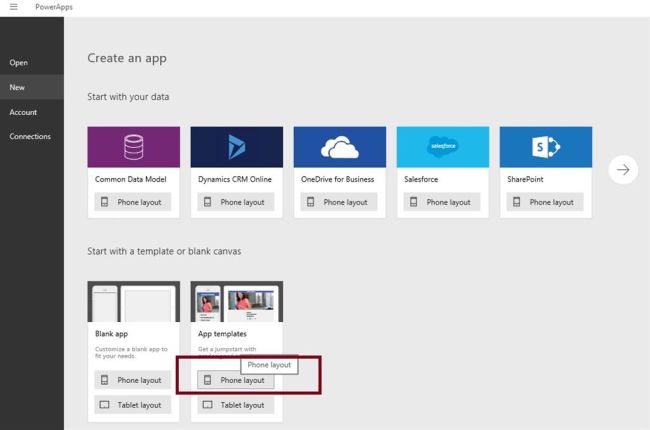The height and width of the screenshot is (430, 650).
Task: Click the Salesforce logo tile
Action: pos(443,147)
